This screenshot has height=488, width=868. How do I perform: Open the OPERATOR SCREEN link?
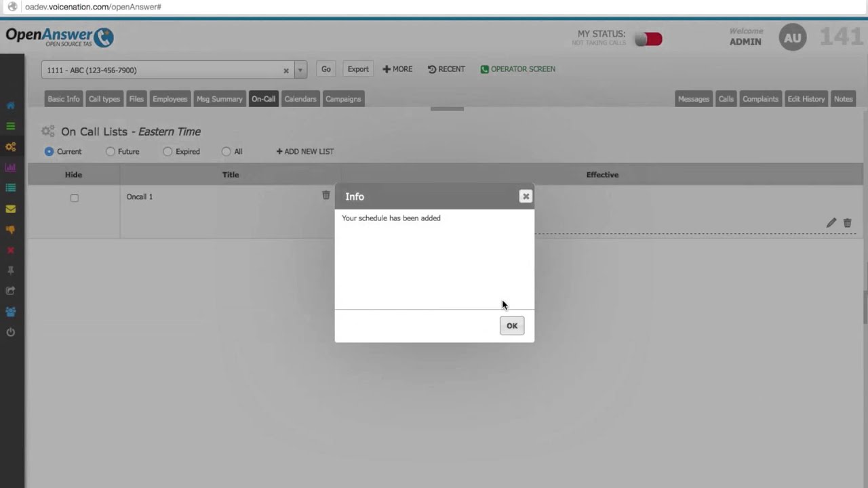[518, 69]
